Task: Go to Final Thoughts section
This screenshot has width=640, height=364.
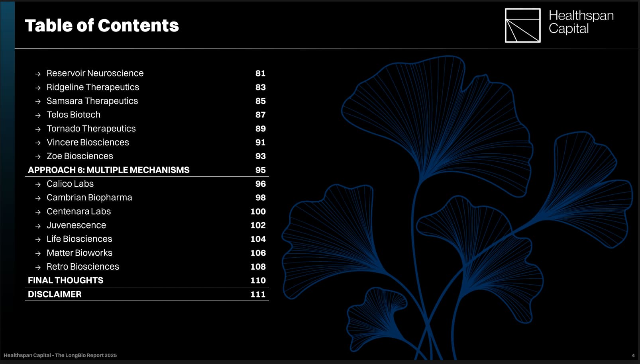Action: pos(66,280)
